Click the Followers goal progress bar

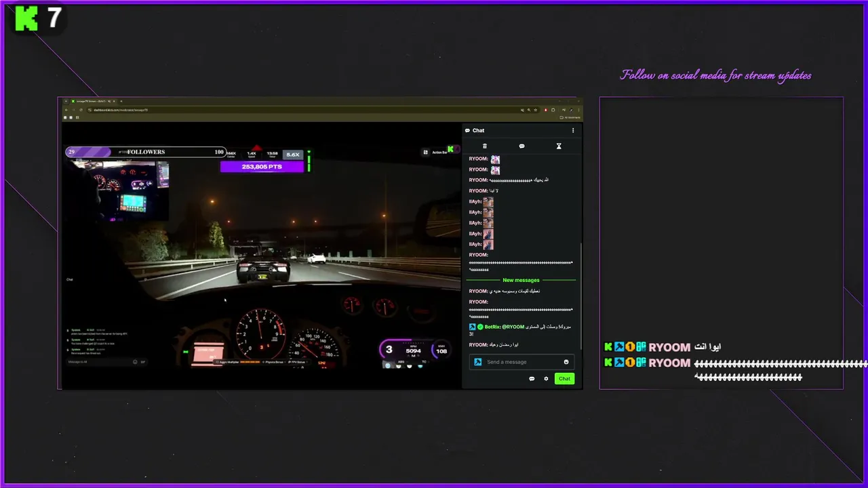(146, 152)
